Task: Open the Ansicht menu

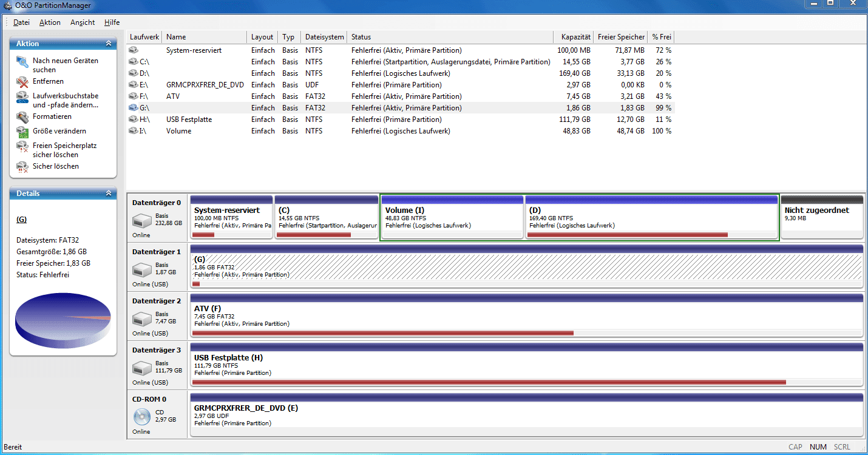Action: [83, 22]
